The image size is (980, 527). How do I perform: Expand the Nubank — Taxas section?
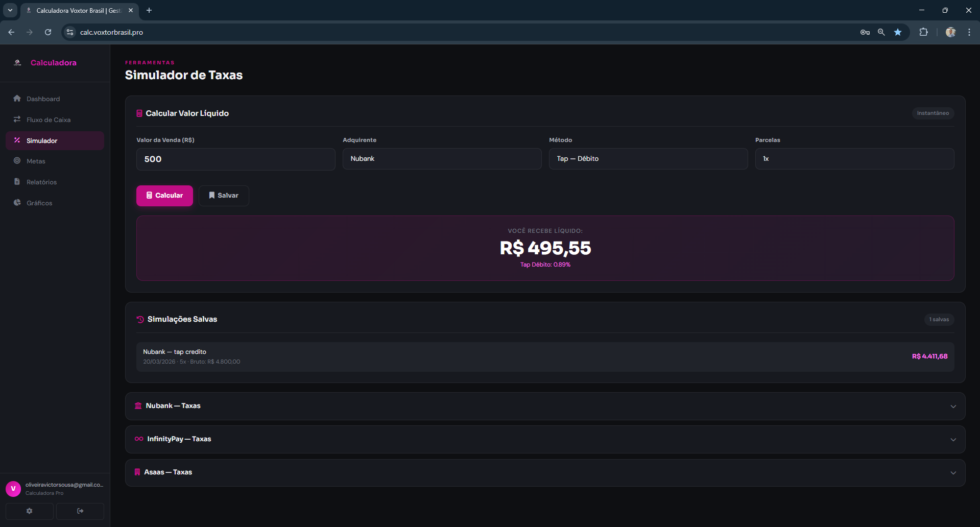(544, 405)
